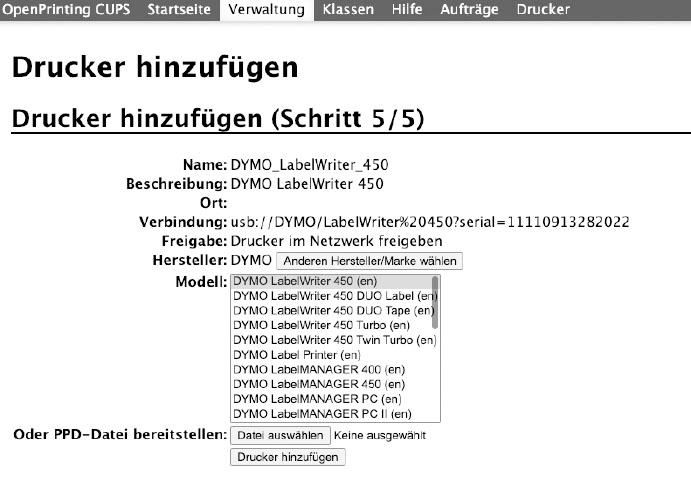Image resolution: width=691 pixels, height=478 pixels.
Task: Select DYMO LabelMANAGER 450 (en)
Action: click(x=335, y=384)
